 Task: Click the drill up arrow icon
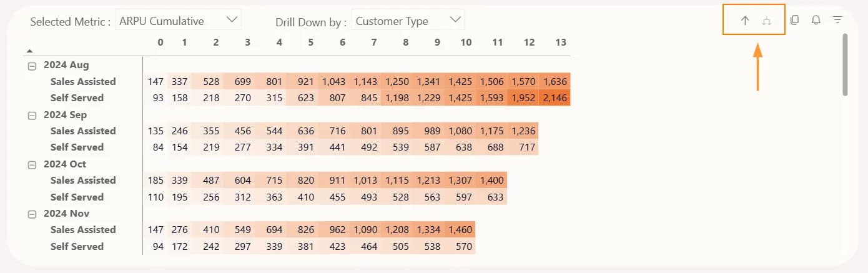744,21
